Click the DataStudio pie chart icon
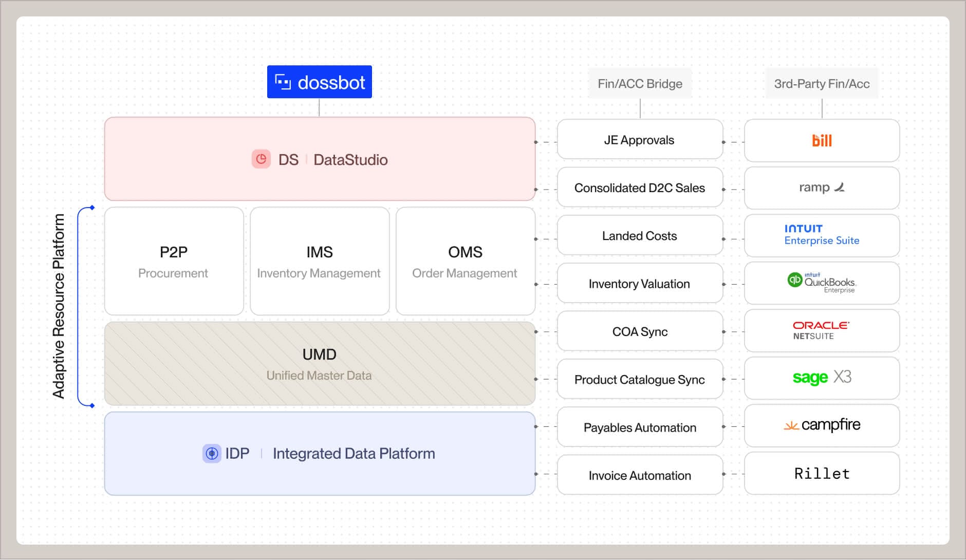 tap(261, 159)
